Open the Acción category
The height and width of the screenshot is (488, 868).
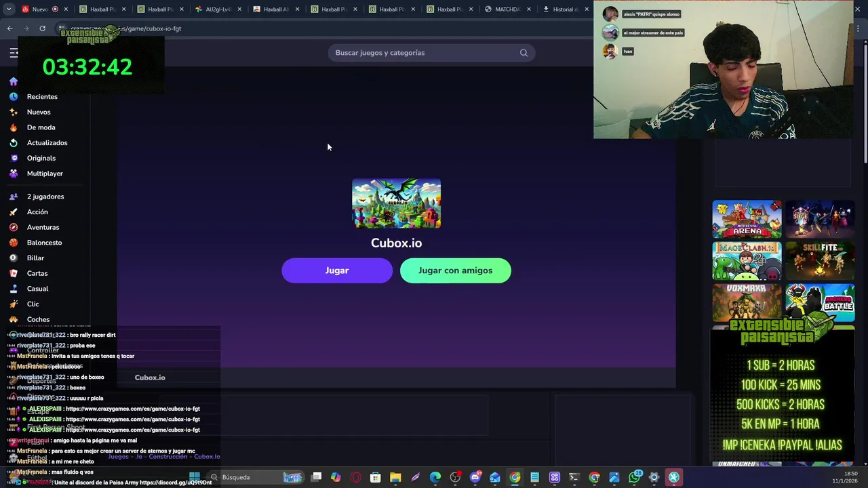point(37,212)
